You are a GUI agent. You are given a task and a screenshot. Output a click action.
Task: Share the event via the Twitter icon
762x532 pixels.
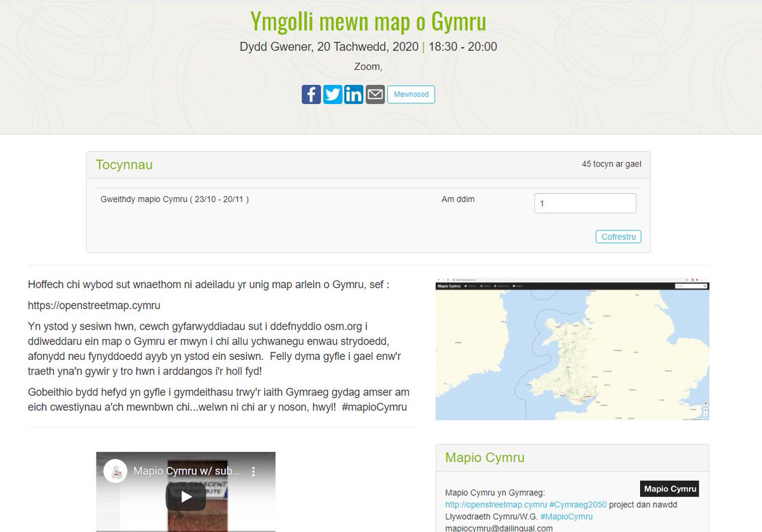tap(332, 94)
